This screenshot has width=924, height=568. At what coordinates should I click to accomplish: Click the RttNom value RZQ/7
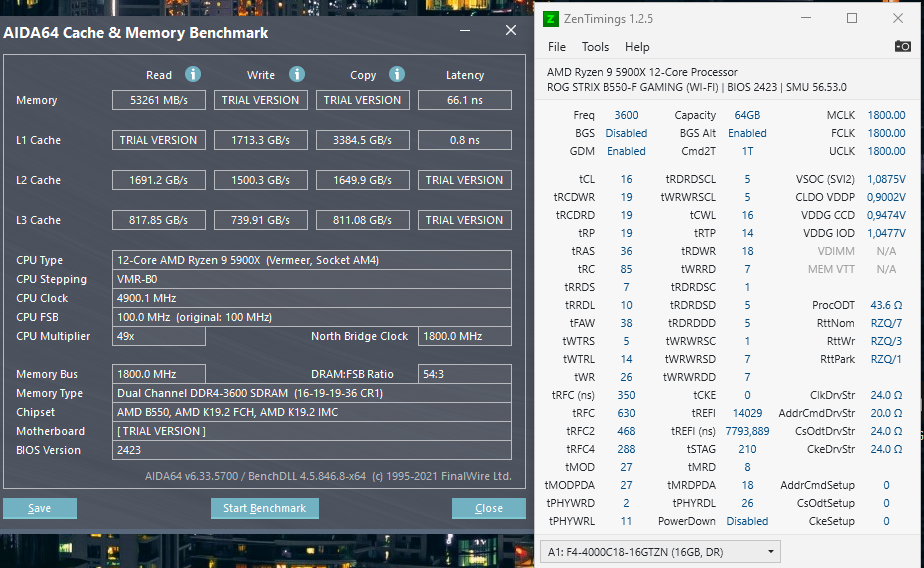(886, 323)
